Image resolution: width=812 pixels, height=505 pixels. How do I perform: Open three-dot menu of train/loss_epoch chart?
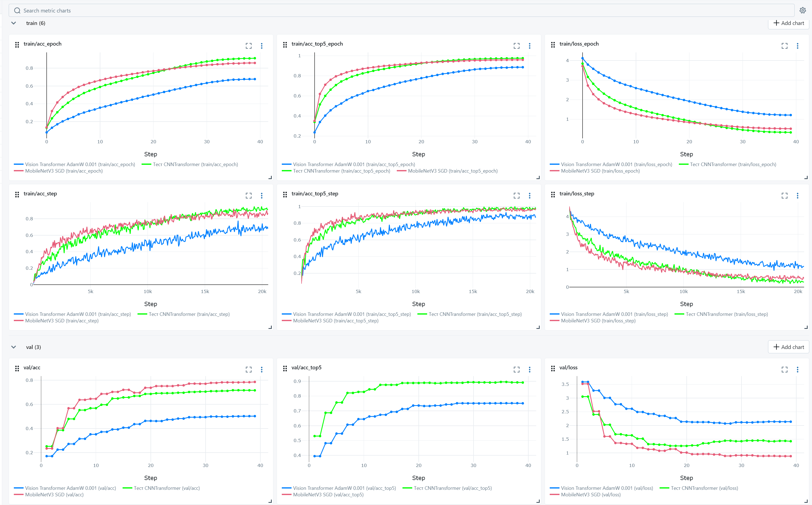798,46
